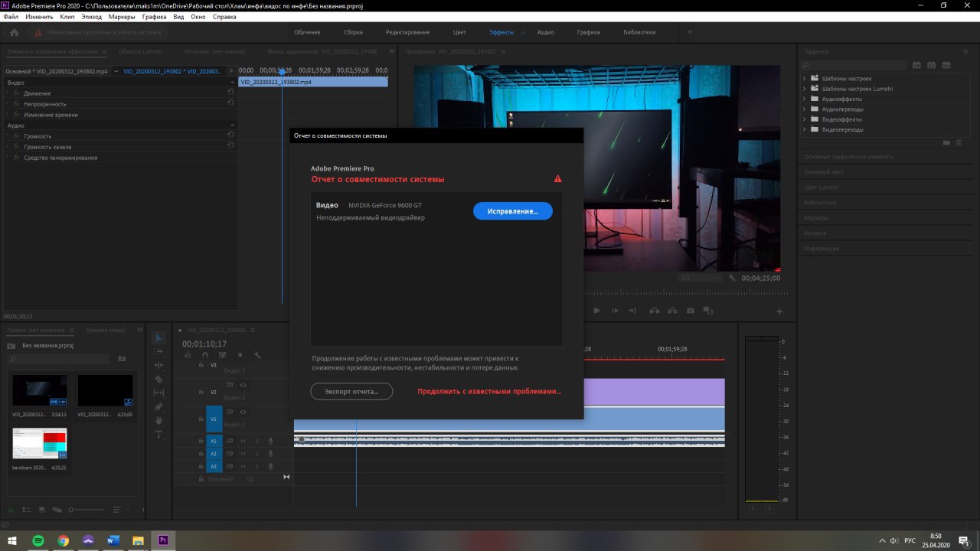980x551 pixels.
Task: Open the Клип menu
Action: click(x=67, y=16)
